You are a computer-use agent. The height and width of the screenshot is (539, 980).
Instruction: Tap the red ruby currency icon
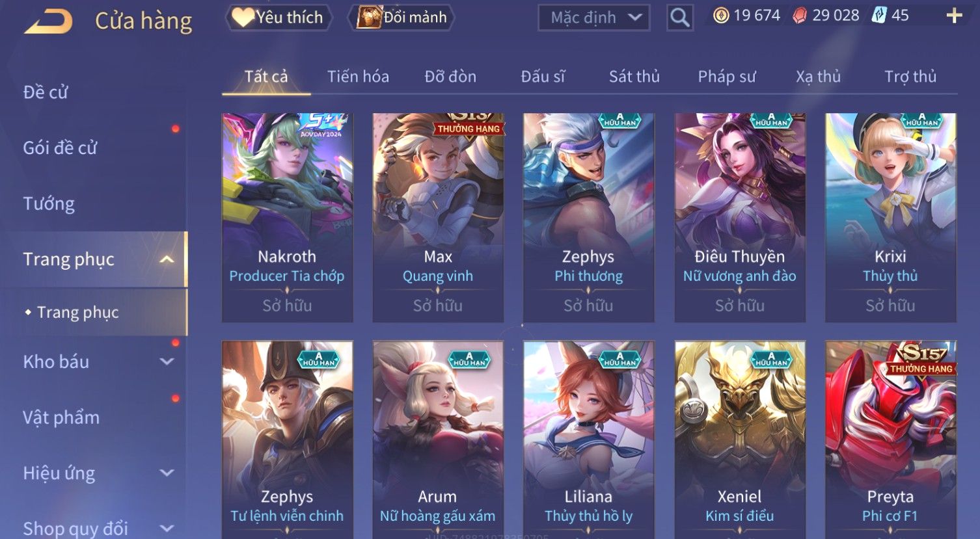click(x=800, y=16)
